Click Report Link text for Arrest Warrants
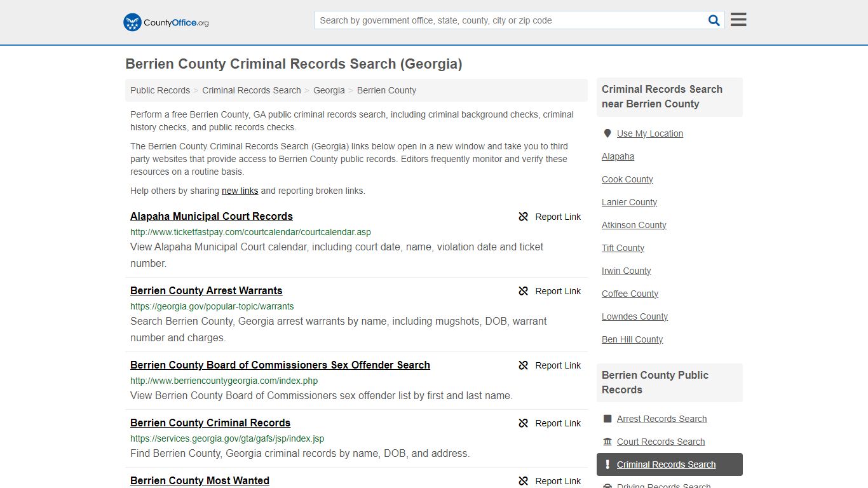868x488 pixels. click(558, 291)
